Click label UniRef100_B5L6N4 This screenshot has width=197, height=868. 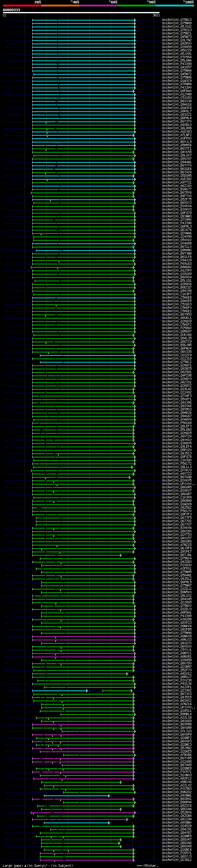pos(177,60)
